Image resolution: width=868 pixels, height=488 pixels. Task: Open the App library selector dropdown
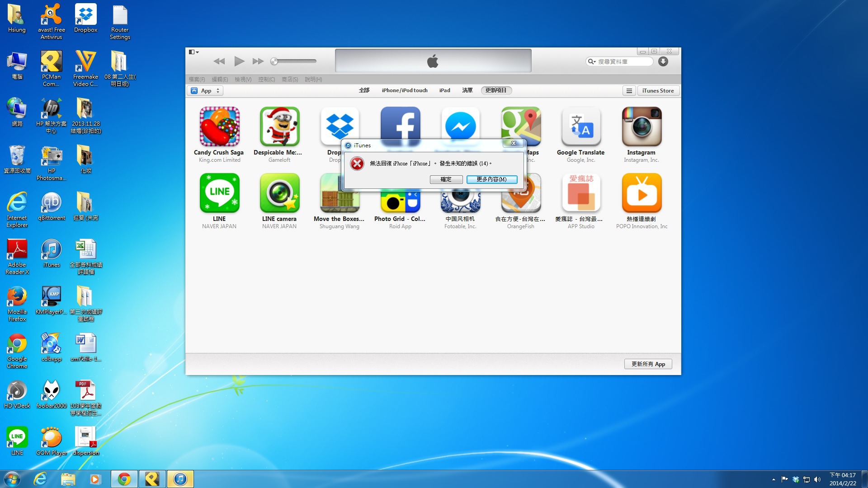205,91
